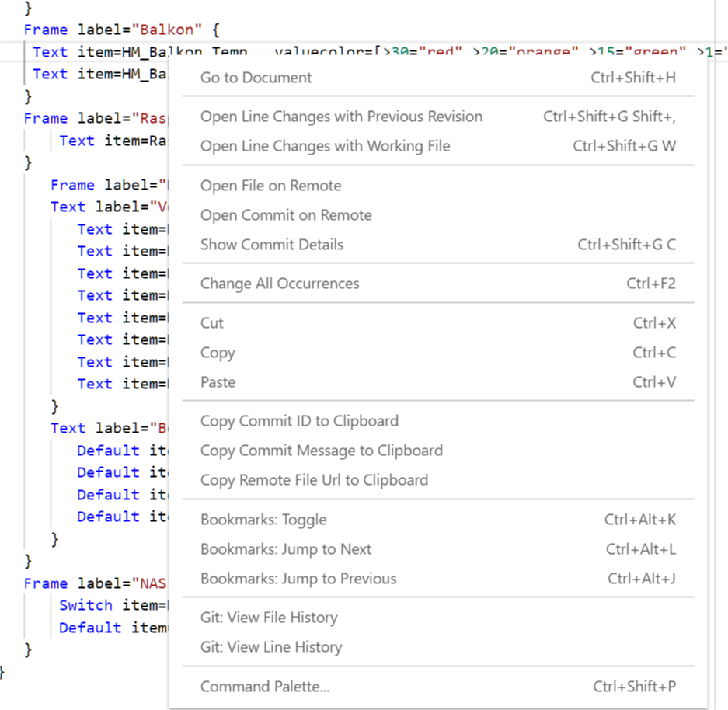Click Paste in the context menu
This screenshot has height=710, width=728.
(x=218, y=382)
